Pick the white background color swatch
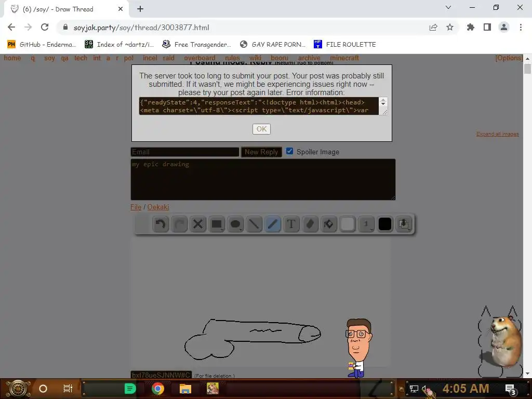This screenshot has height=399, width=532. coord(348,224)
